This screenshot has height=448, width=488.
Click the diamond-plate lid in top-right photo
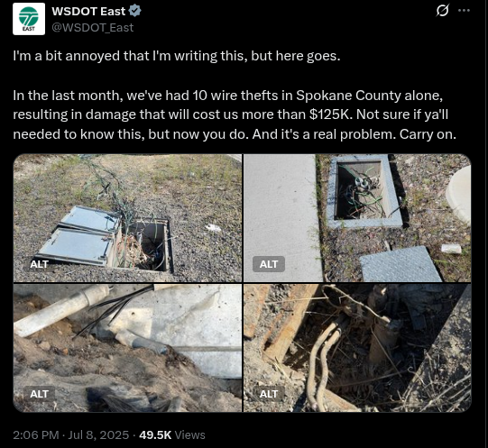tap(401, 264)
